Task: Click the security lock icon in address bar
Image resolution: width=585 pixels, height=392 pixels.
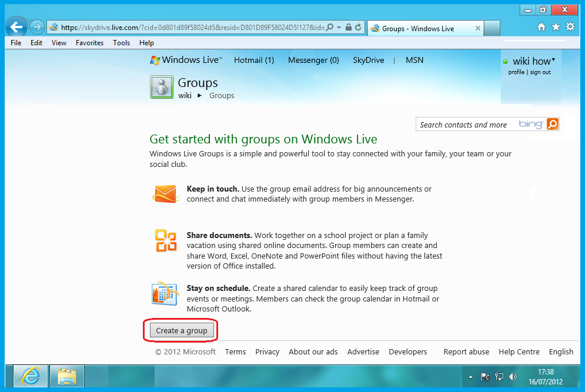Action: click(349, 27)
